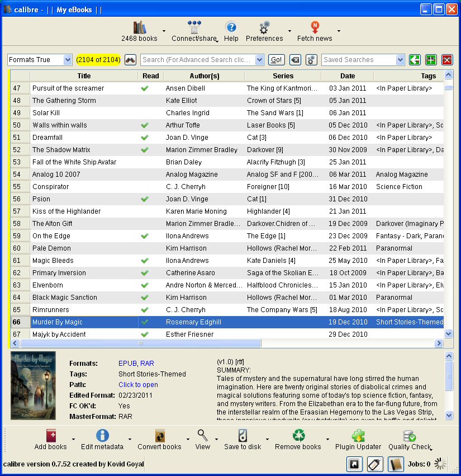Click the View magnifier icon

[x=203, y=436]
